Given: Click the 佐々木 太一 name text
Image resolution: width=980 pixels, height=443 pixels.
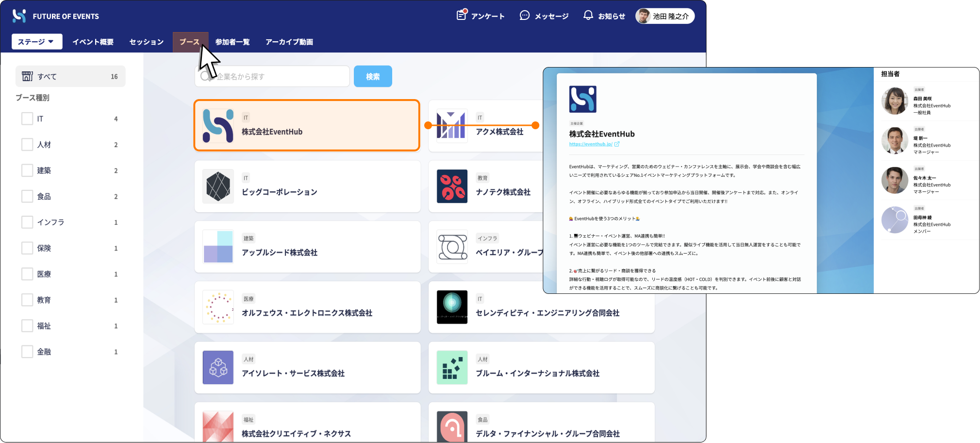Looking at the screenshot, I should click(x=925, y=178).
